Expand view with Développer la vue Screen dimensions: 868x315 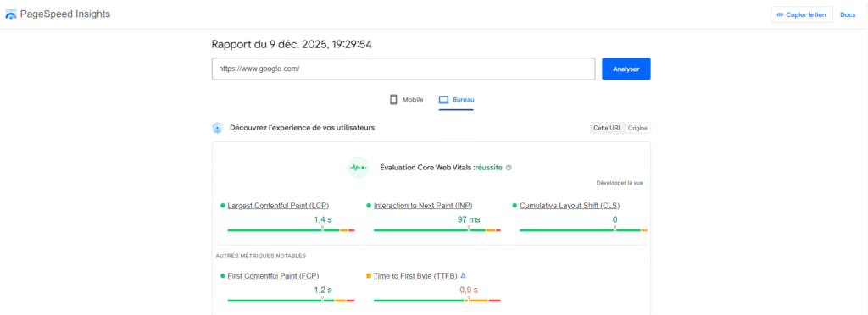[620, 183]
